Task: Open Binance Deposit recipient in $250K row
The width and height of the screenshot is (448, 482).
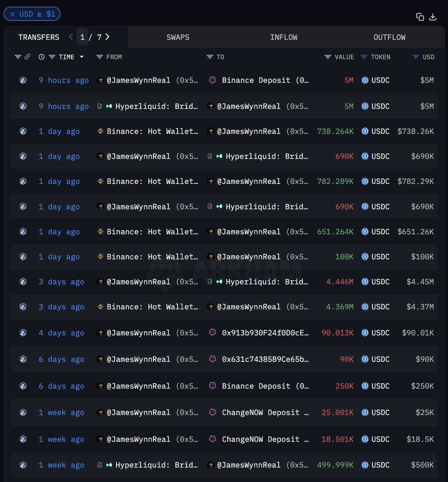Action: click(265, 386)
